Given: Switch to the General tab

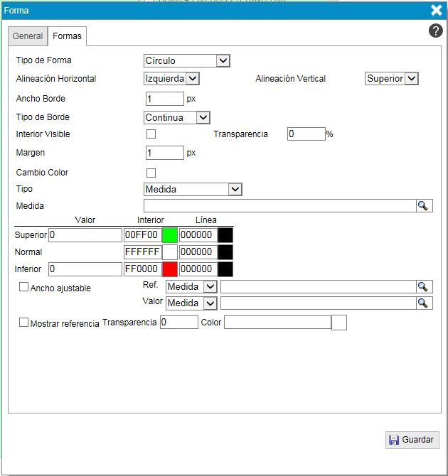Looking at the screenshot, I should click(x=28, y=36).
